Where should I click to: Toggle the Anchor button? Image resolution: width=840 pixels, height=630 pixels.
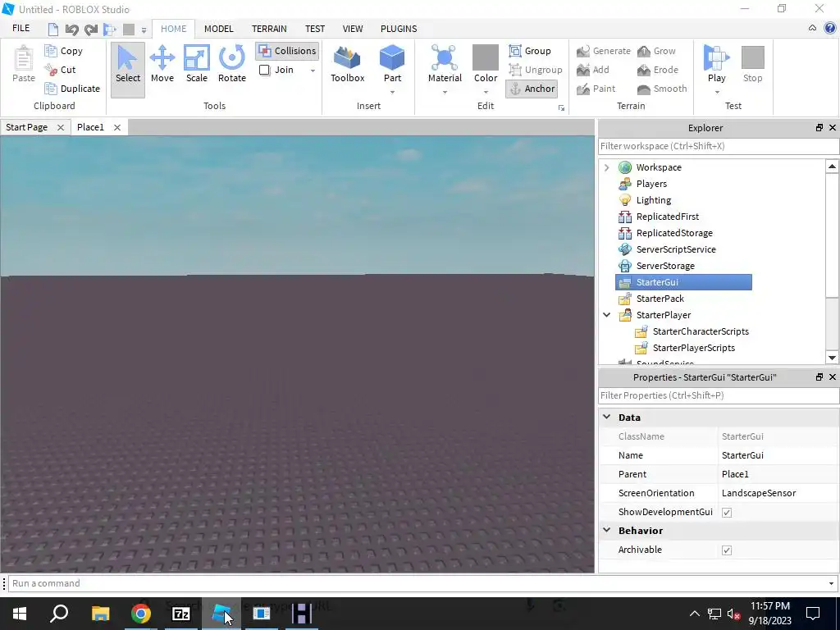pos(532,89)
